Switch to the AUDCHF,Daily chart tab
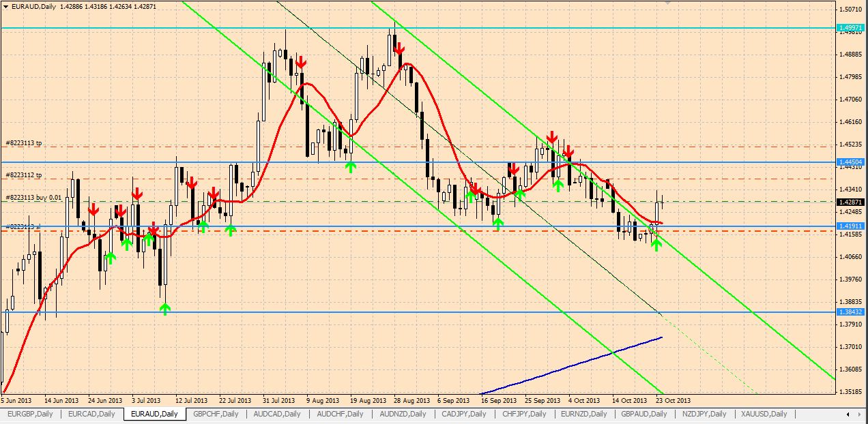The width and height of the screenshot is (868, 424). click(x=339, y=414)
